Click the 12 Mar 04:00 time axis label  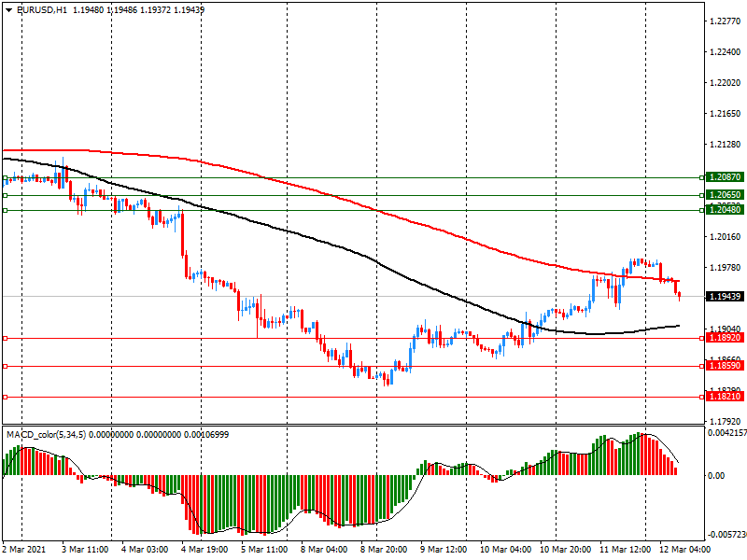685,550
